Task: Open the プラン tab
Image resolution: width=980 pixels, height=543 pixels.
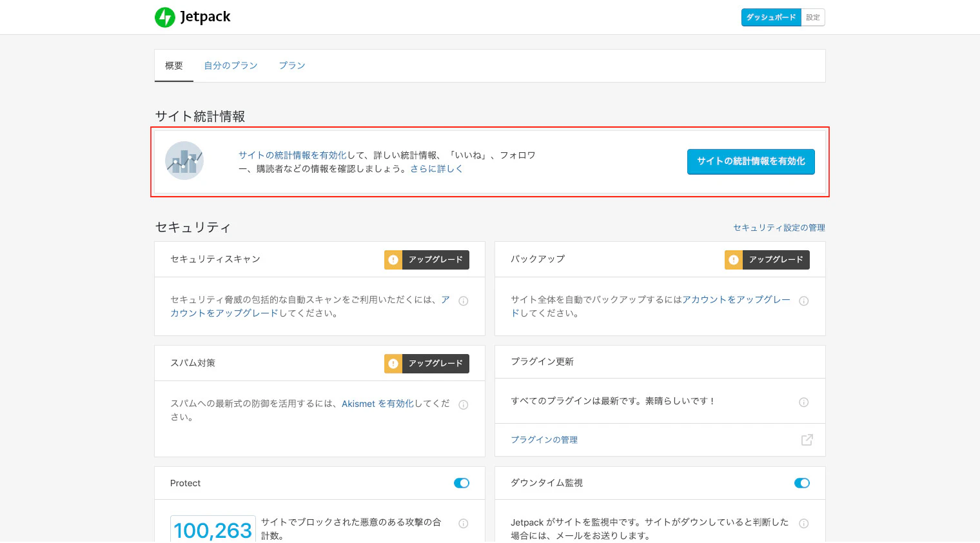Action: pos(292,66)
